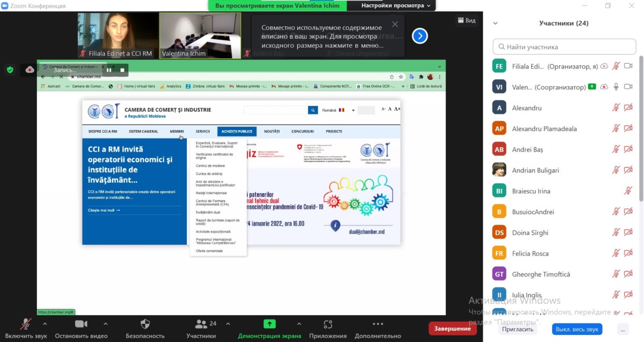
Task: Open Curtea de arbitraj link
Action: click(x=209, y=174)
